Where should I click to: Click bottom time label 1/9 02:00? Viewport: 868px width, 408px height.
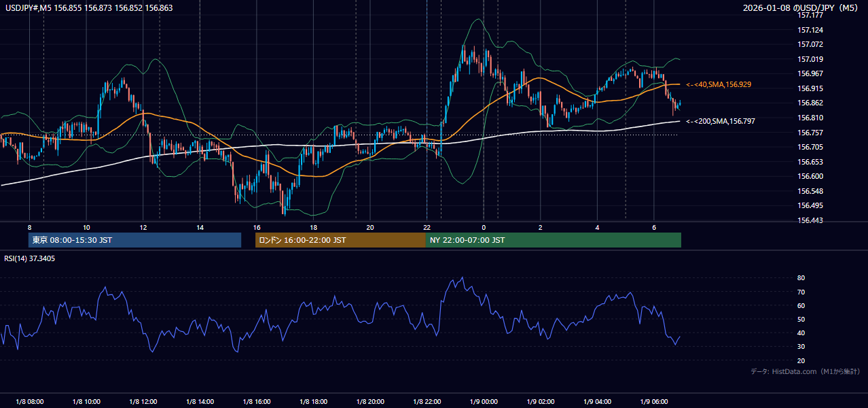(541, 401)
